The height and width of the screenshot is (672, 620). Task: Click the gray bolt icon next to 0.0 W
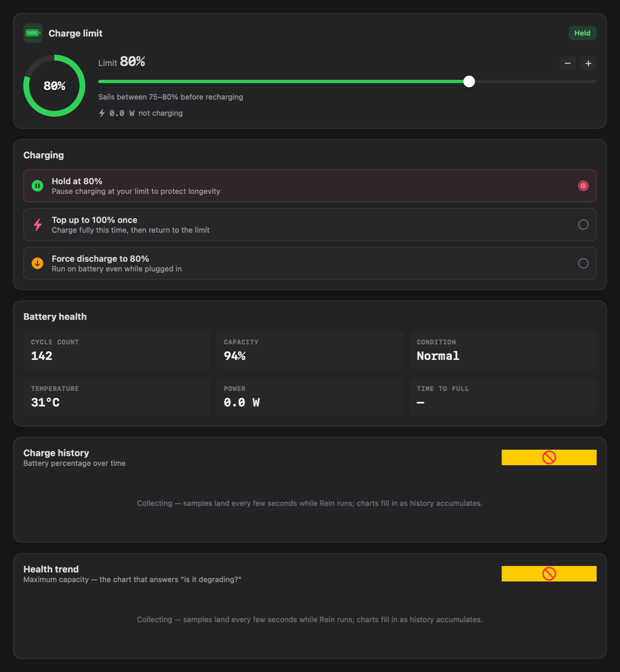pyautogui.click(x=102, y=113)
